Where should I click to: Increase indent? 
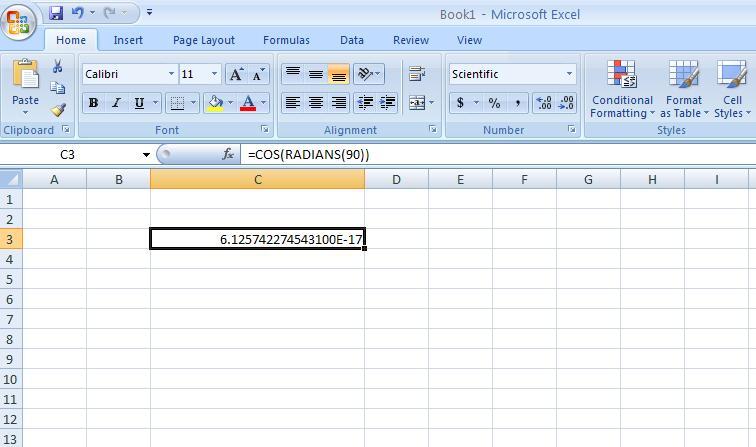click(388, 103)
